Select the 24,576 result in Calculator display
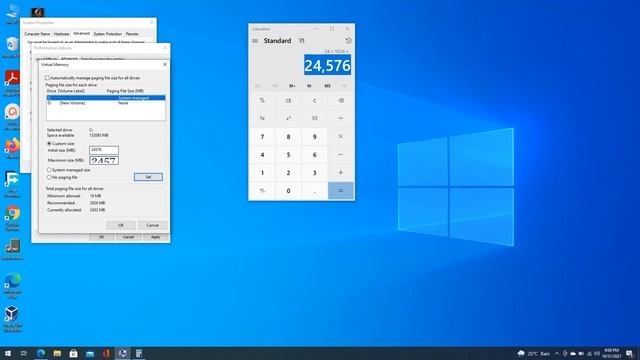640x360 pixels. point(327,65)
